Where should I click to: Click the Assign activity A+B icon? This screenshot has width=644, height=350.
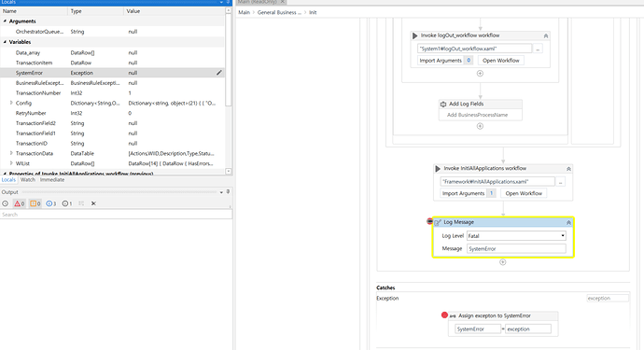(453, 315)
